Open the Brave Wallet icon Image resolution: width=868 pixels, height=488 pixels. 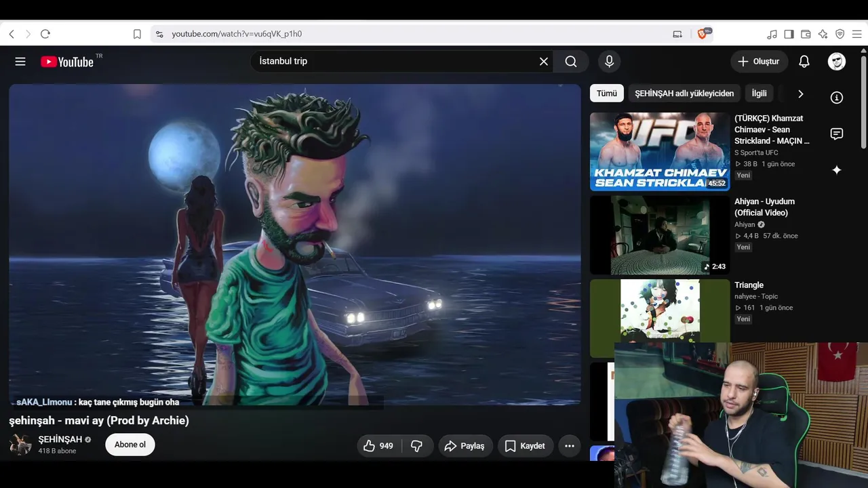[806, 34]
